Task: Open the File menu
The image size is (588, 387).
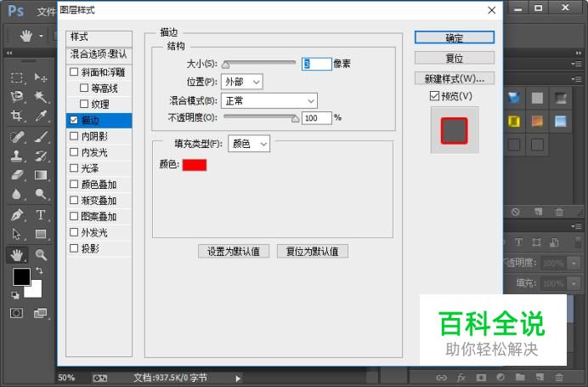Action: click(x=46, y=12)
